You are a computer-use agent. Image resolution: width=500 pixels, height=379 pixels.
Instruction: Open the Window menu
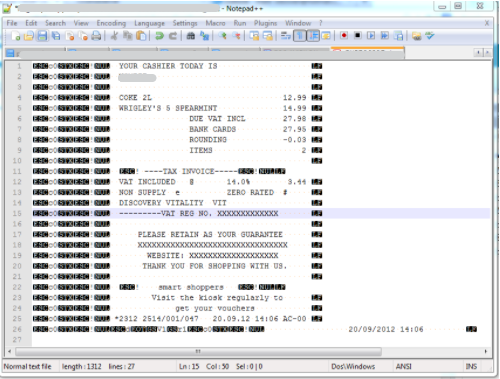pyautogui.click(x=298, y=23)
